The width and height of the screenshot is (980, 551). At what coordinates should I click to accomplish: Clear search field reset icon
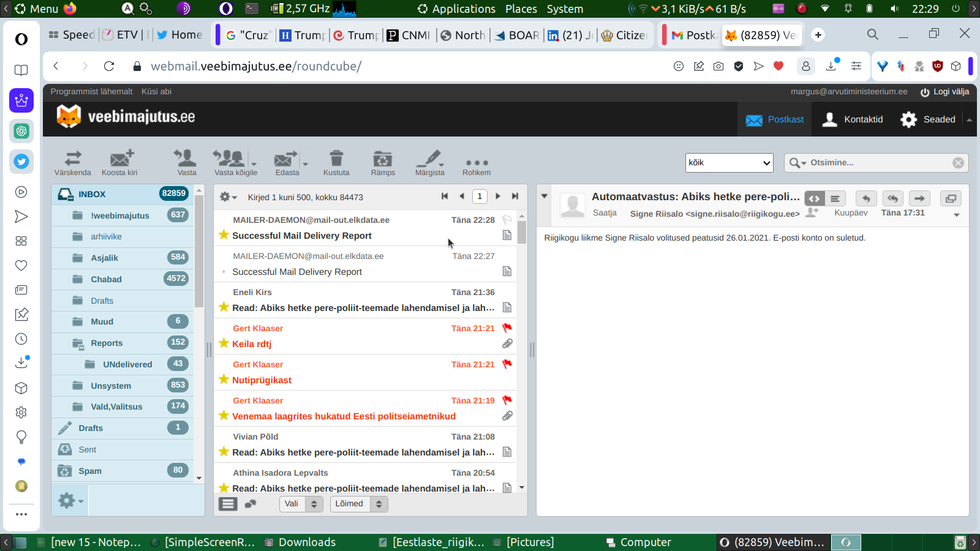pyautogui.click(x=958, y=163)
